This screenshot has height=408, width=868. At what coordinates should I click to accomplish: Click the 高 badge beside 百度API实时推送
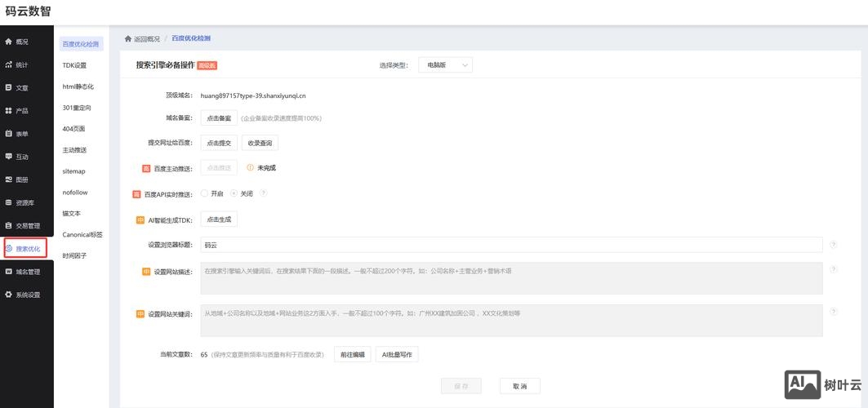tap(136, 194)
